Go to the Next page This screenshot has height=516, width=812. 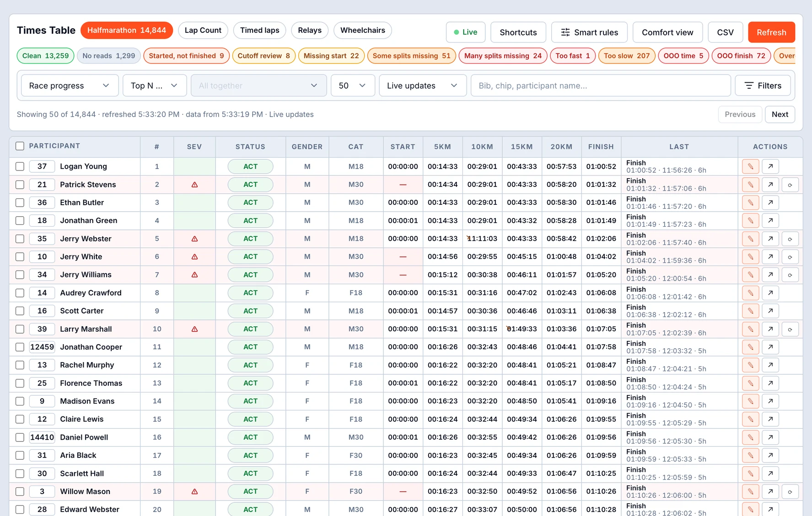780,114
